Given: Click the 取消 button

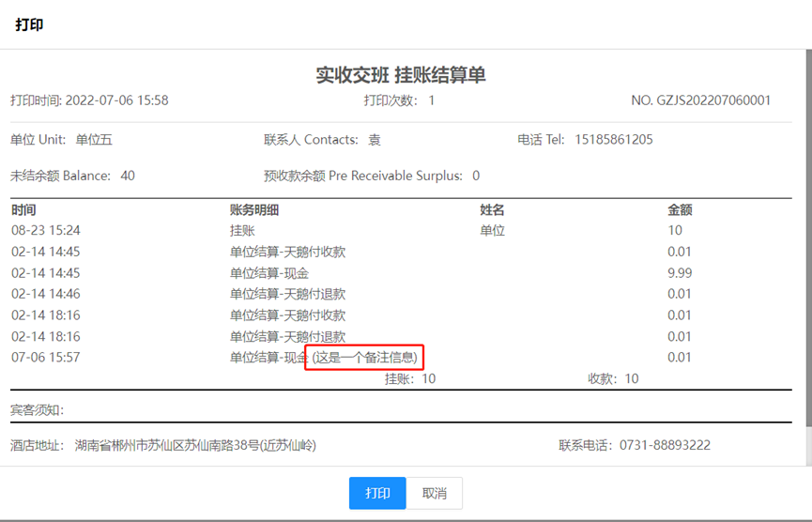Looking at the screenshot, I should 434,493.
